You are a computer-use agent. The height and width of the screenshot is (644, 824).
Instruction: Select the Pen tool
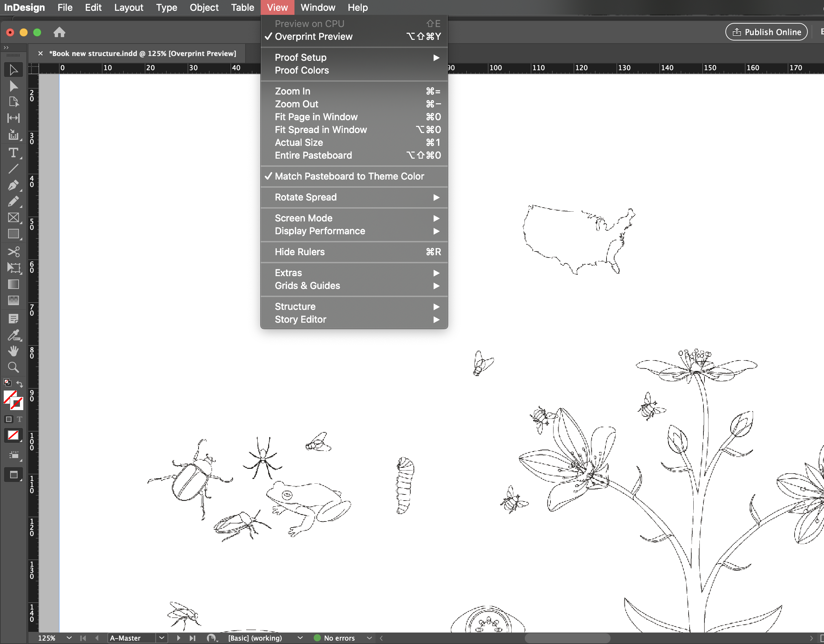[13, 185]
